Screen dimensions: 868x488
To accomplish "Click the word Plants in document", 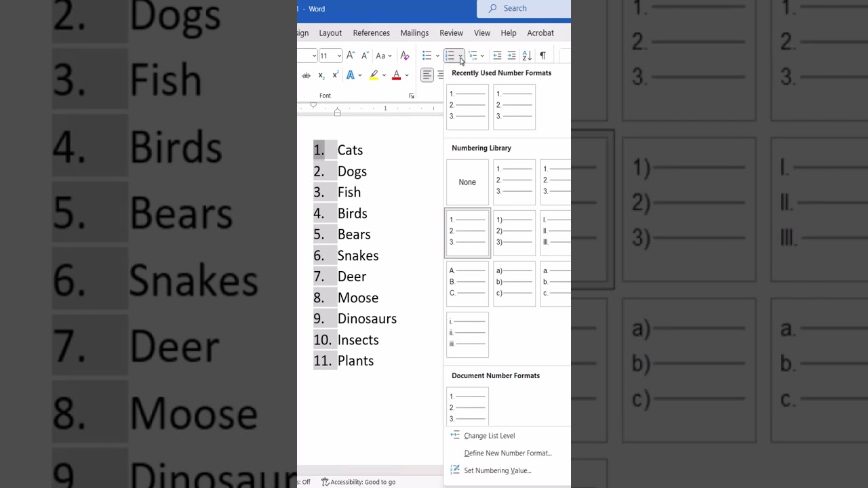I will (355, 361).
